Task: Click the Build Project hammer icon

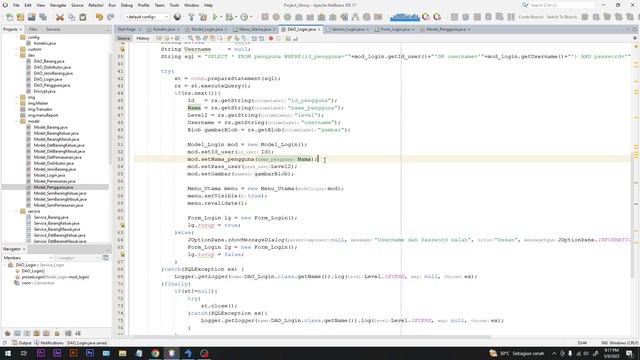Action: pos(191,17)
